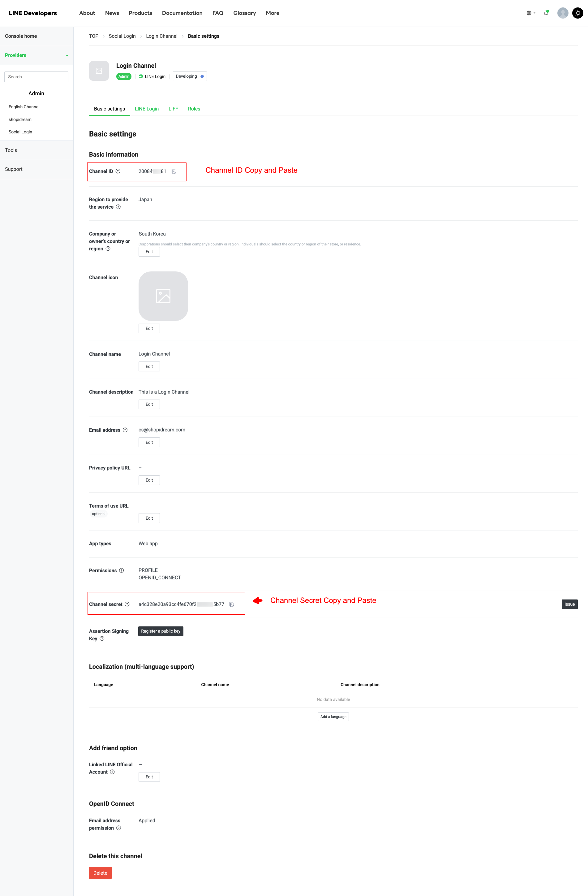Open the About menu
The image size is (588, 896).
[87, 13]
